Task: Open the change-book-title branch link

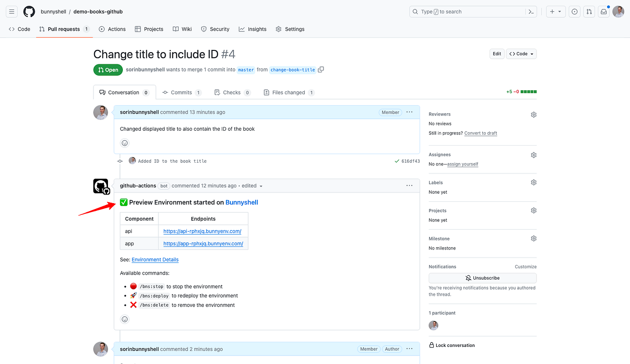Action: pos(292,70)
